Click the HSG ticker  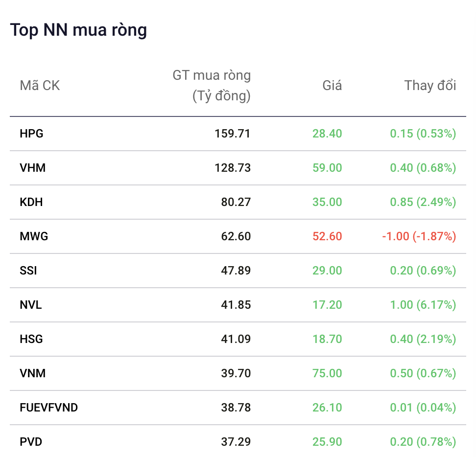pos(31,339)
